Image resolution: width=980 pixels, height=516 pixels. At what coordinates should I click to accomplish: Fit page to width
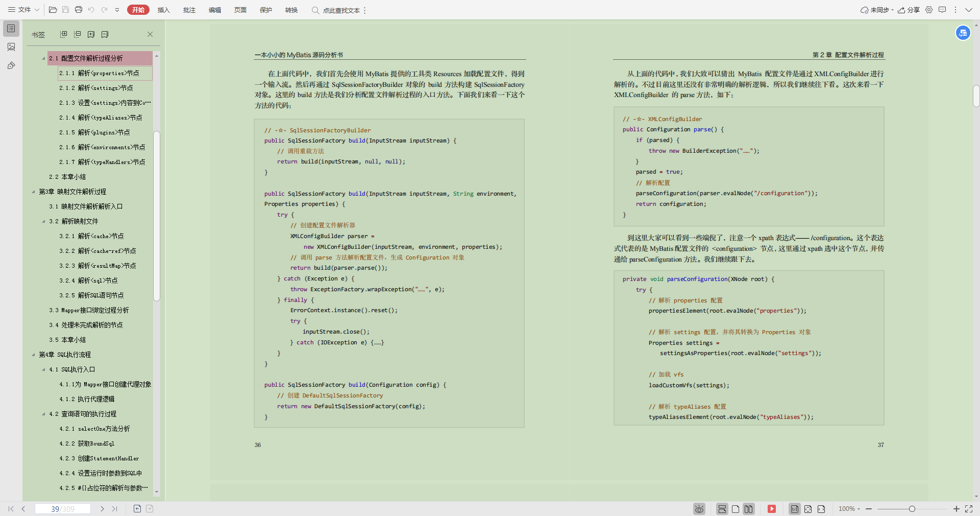[821, 509]
